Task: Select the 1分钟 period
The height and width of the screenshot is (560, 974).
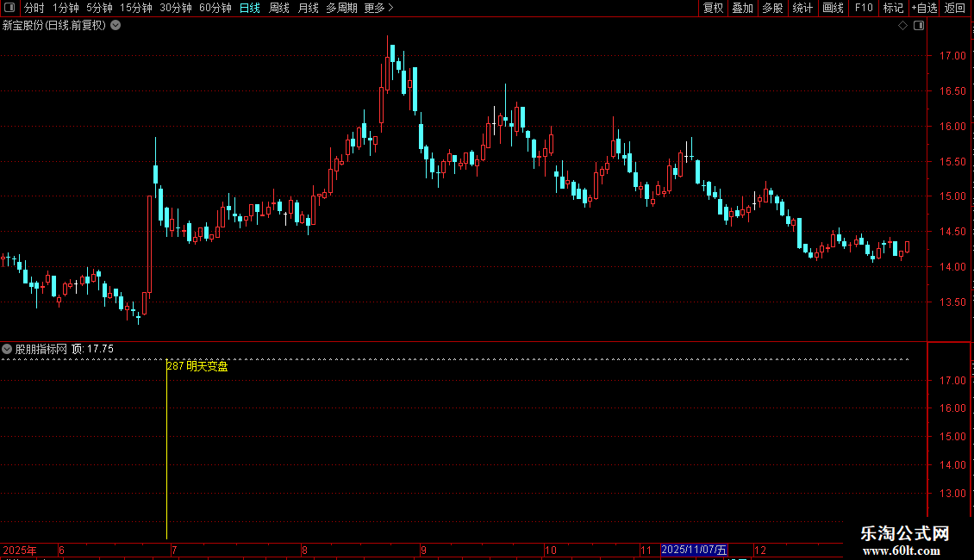Action: coord(66,8)
